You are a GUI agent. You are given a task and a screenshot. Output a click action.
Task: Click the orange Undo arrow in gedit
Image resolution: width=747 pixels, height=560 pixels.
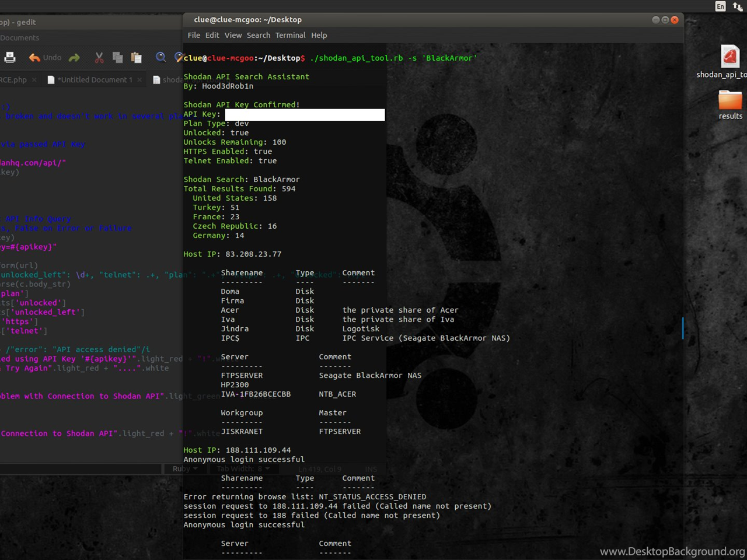tap(35, 57)
